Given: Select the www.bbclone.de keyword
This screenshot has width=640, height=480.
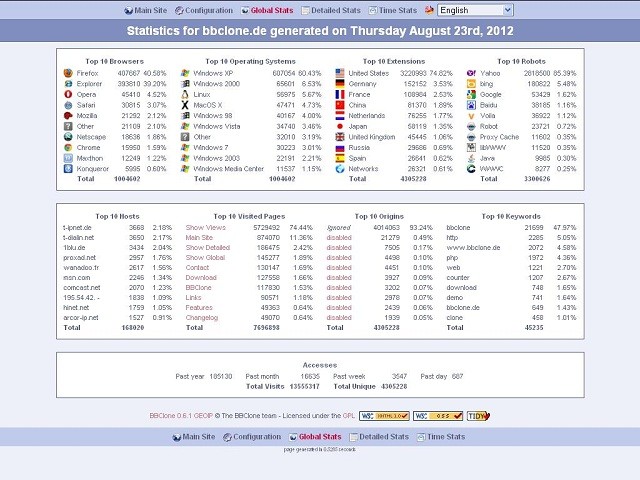Looking at the screenshot, I should coord(473,247).
